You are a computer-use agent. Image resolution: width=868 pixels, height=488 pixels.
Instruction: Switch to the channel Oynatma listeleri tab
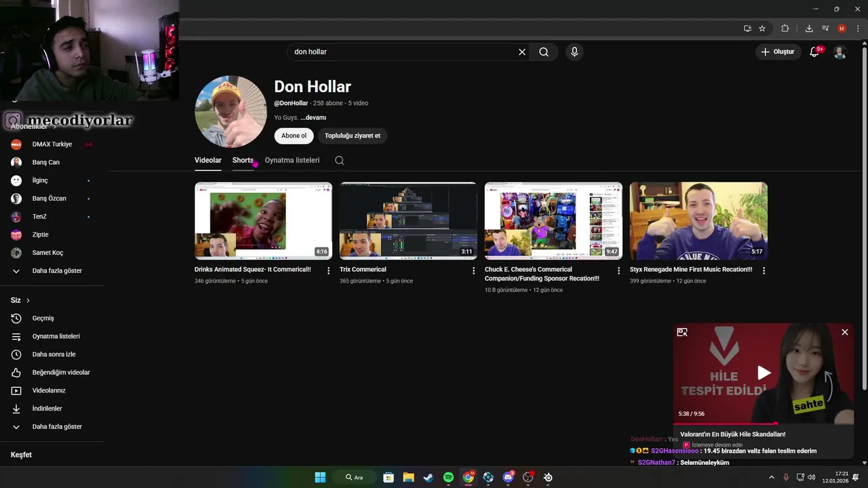(x=292, y=161)
